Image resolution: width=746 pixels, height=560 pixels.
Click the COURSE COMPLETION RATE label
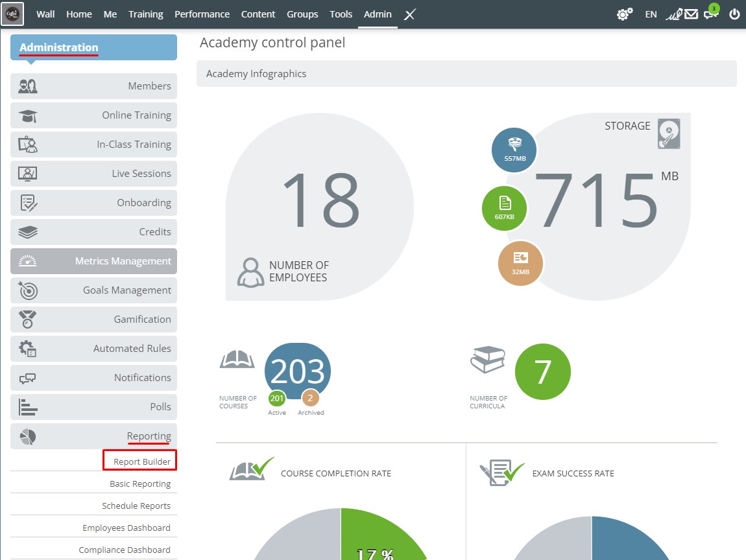(336, 474)
